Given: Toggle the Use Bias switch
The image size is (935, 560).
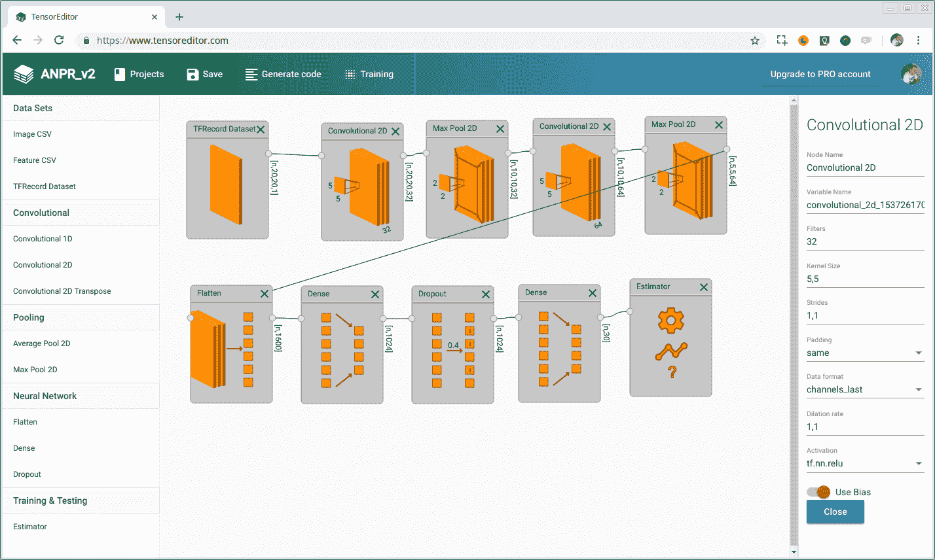Looking at the screenshot, I should tap(818, 492).
